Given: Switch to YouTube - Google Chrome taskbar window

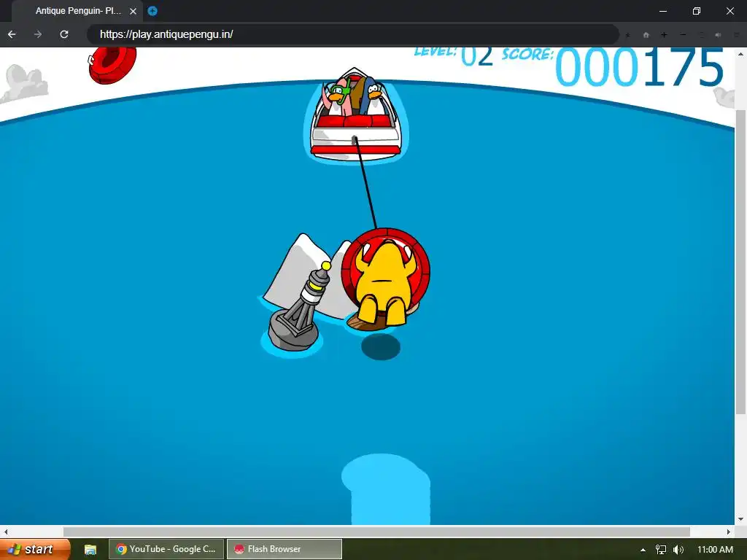Looking at the screenshot, I should pyautogui.click(x=166, y=549).
